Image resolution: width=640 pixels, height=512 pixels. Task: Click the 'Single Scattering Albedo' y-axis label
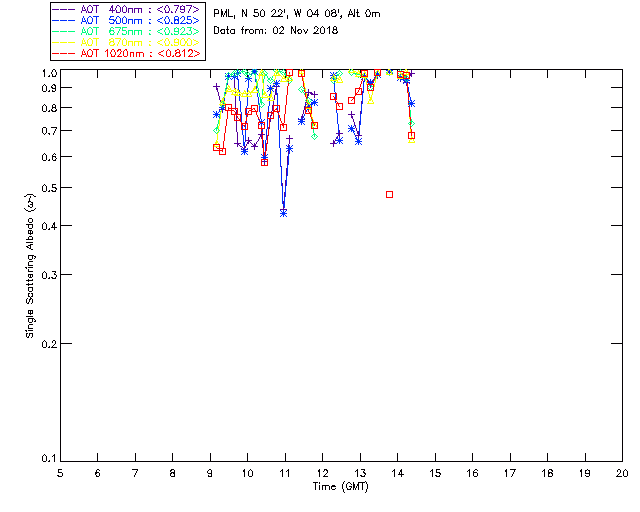tap(31, 266)
